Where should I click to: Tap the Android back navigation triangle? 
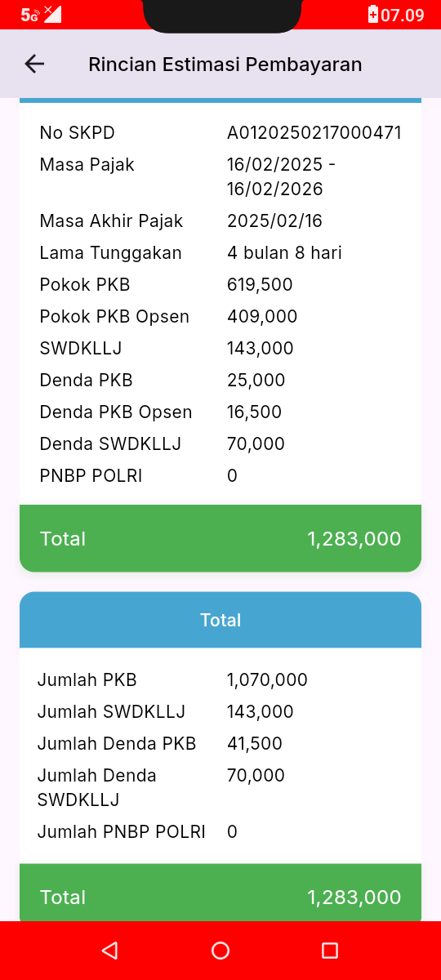tap(109, 950)
